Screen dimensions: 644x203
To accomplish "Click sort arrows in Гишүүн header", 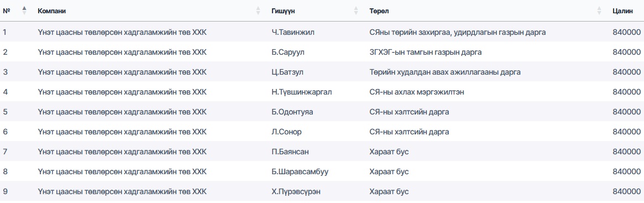I will [x=355, y=11].
